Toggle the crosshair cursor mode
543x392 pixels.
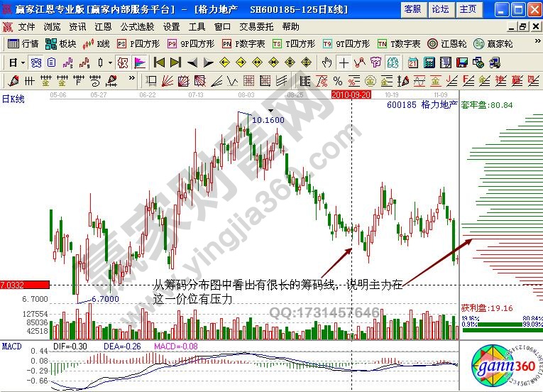pyautogui.click(x=344, y=62)
